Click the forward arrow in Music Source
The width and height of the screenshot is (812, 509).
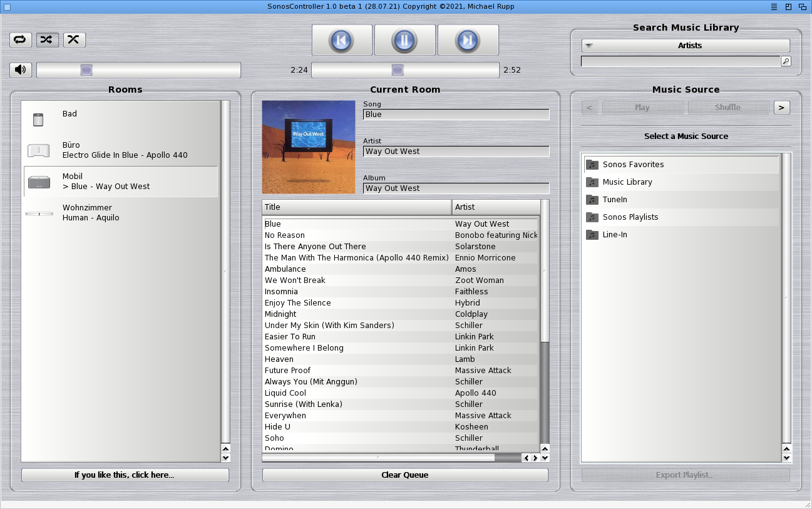pos(781,108)
